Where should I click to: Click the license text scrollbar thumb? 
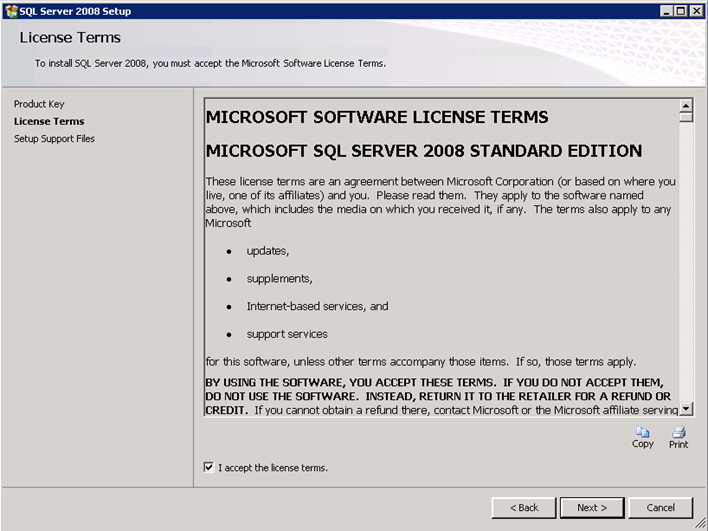coord(686,116)
